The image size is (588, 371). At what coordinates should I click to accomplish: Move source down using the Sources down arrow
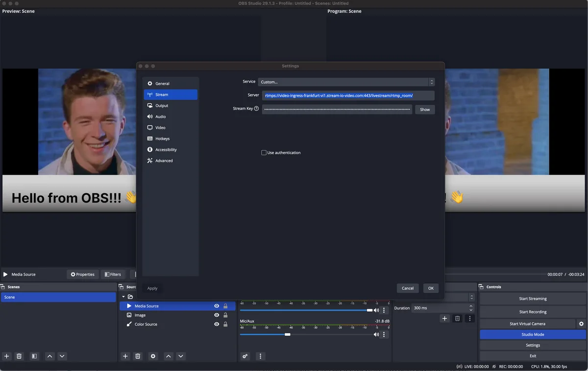181,356
